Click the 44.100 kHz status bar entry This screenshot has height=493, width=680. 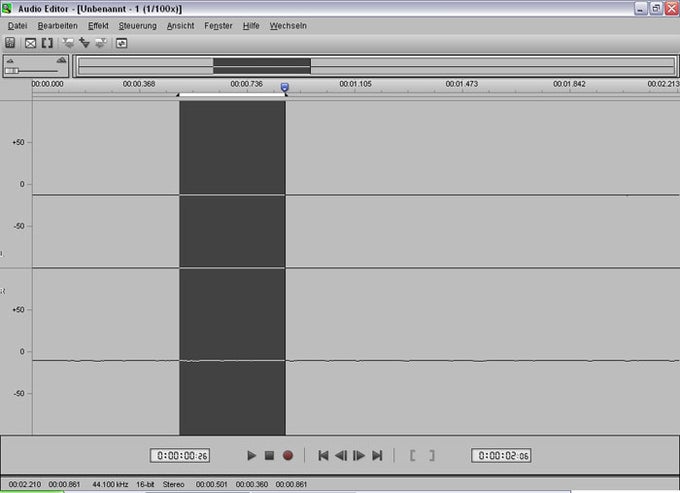pyautogui.click(x=110, y=484)
